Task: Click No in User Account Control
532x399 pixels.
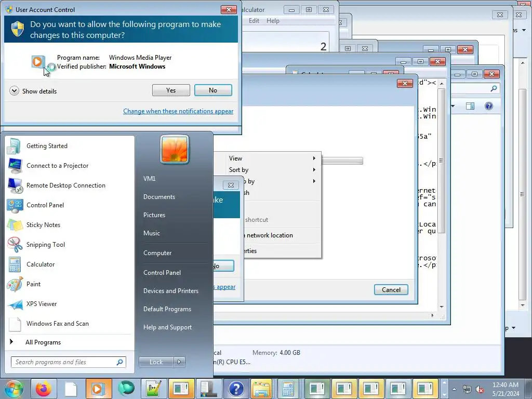Action: pyautogui.click(x=213, y=90)
